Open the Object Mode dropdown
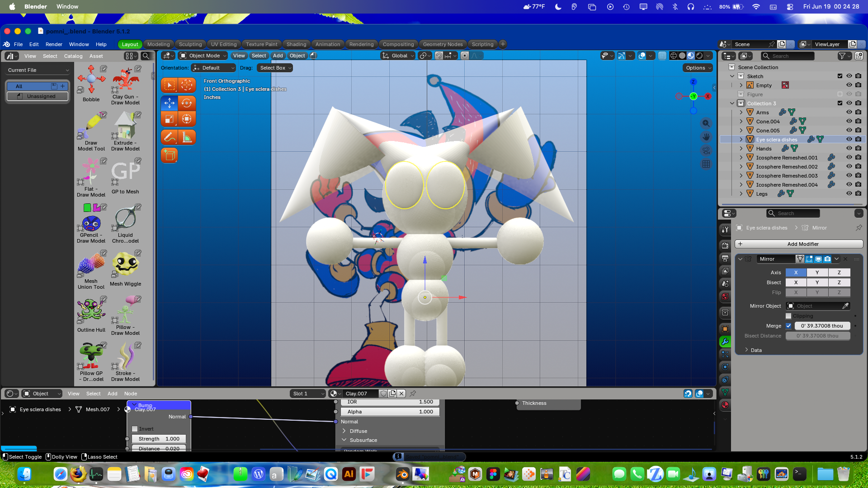This screenshot has height=488, width=868. tap(203, 56)
